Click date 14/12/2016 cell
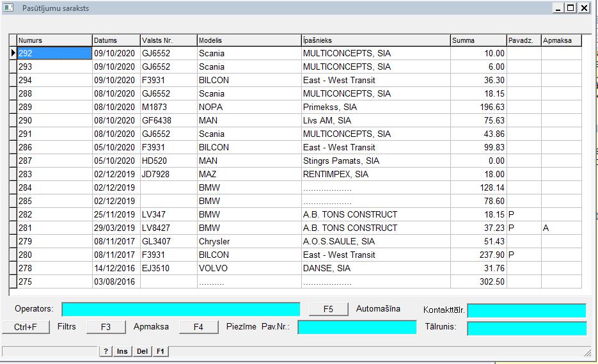 point(116,268)
